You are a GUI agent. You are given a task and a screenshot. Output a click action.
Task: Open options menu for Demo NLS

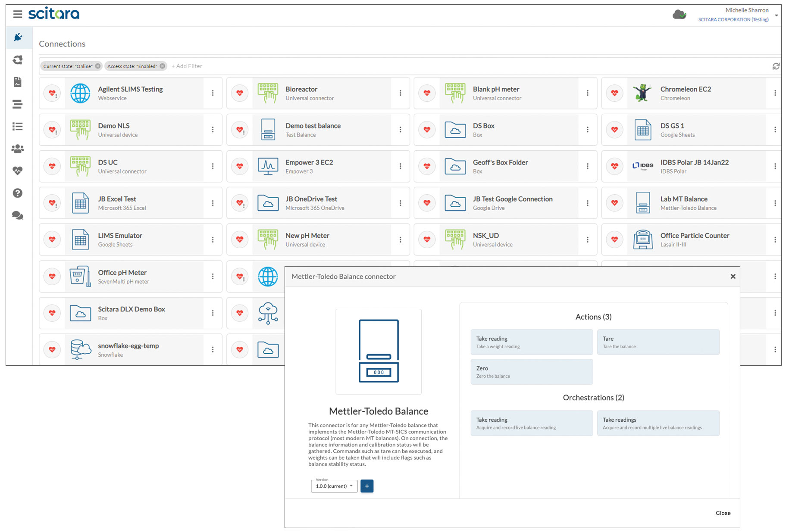coord(213,130)
